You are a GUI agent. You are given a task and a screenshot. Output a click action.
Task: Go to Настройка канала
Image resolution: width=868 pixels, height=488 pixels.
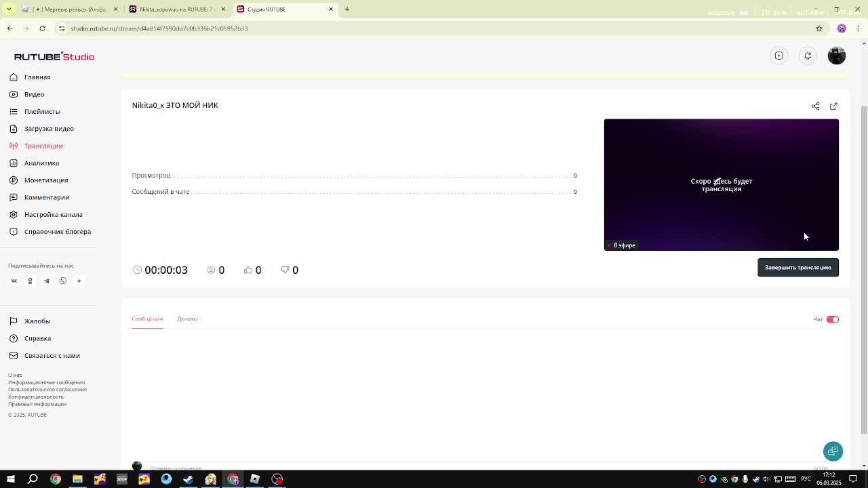click(45, 214)
